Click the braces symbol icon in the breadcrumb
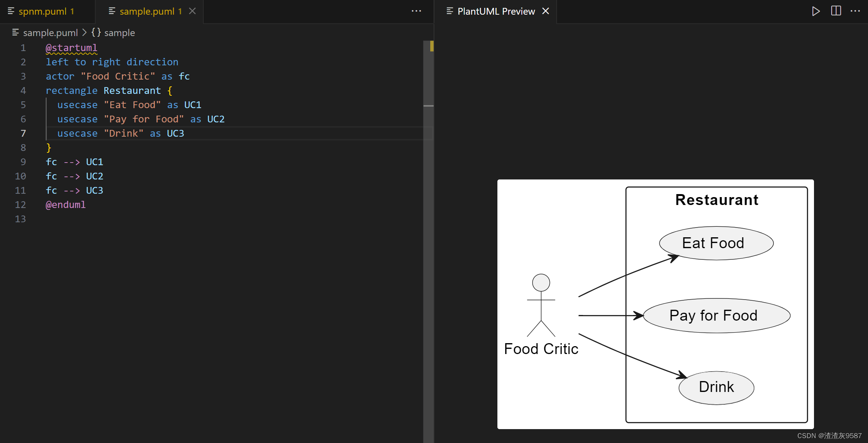 pos(96,33)
